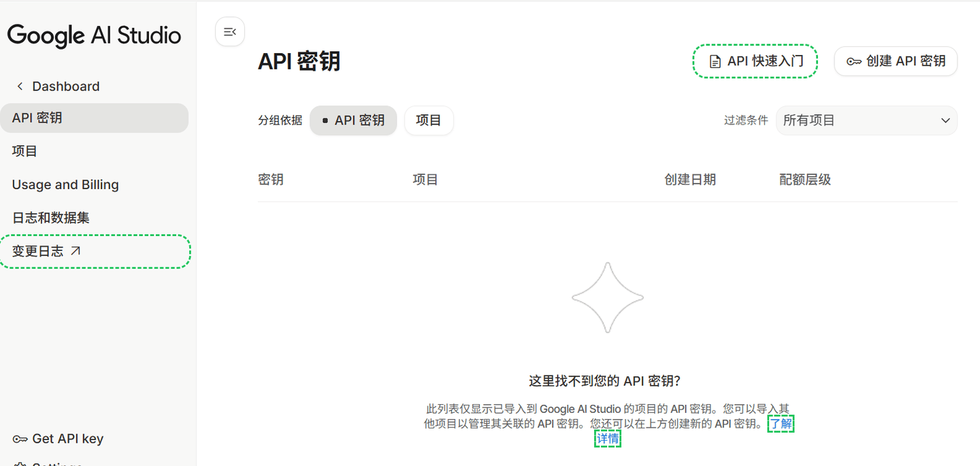The height and width of the screenshot is (466, 980).
Task: Click the back arrow beside Dashboard
Action: tap(20, 86)
